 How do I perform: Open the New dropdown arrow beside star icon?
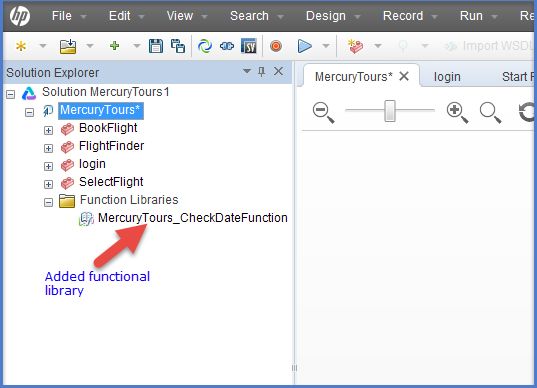(x=43, y=46)
